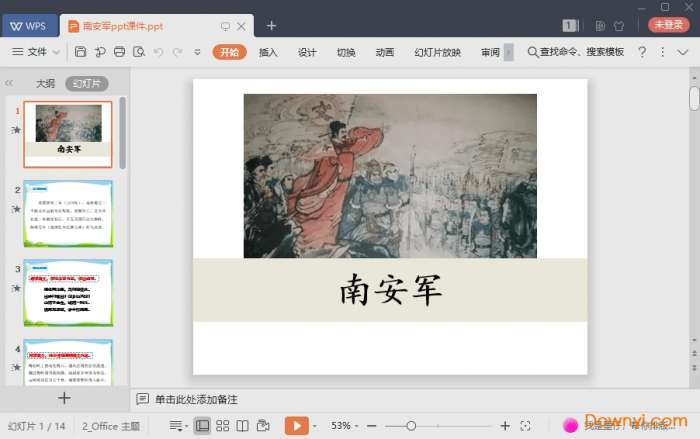This screenshot has height=439, width=700.
Task: Collapse the slide panel with double chevron
Action: coord(9,83)
